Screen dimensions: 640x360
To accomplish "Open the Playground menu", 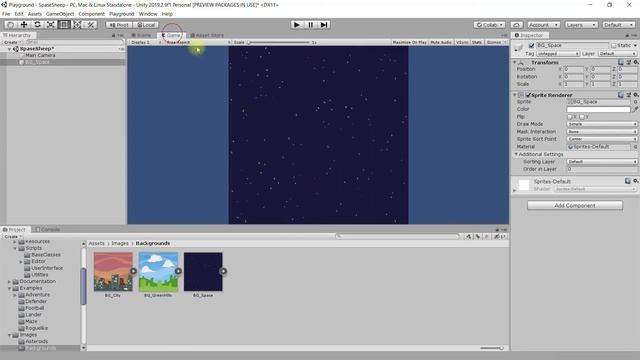I will (x=122, y=14).
